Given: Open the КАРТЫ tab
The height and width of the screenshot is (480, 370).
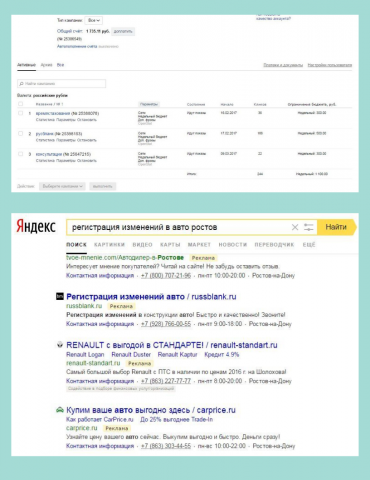Looking at the screenshot, I should [170, 245].
